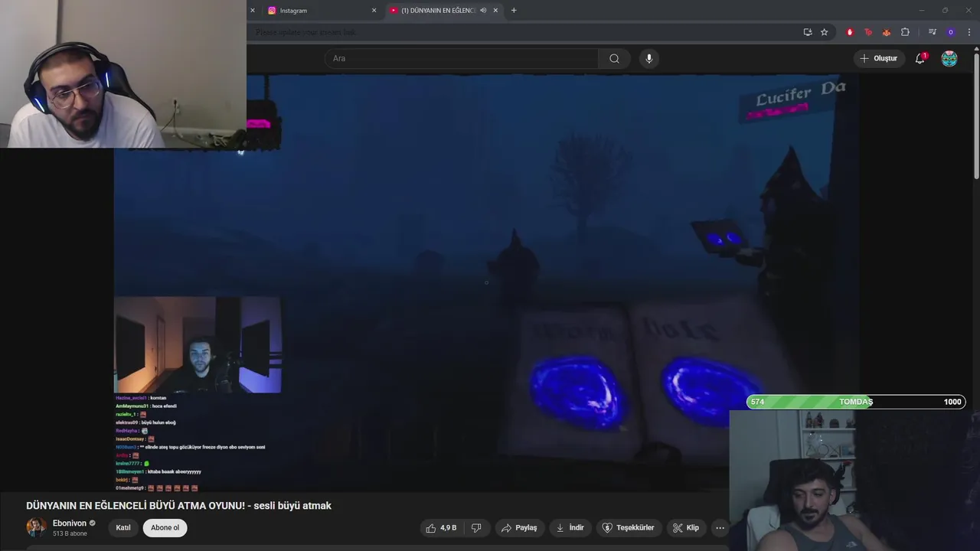Open the Tp extension icon

coord(868,32)
